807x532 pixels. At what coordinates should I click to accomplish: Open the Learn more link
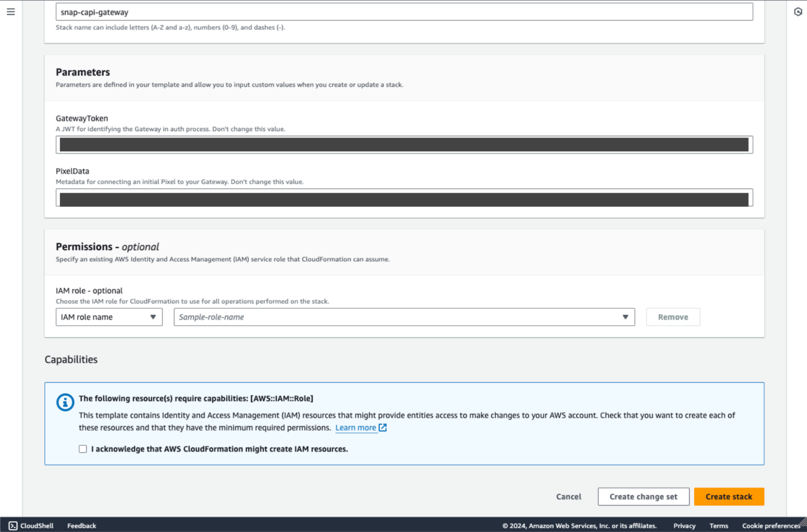356,428
